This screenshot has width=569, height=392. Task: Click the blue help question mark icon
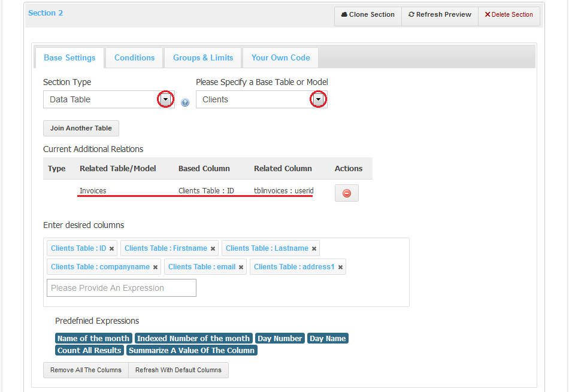click(185, 102)
